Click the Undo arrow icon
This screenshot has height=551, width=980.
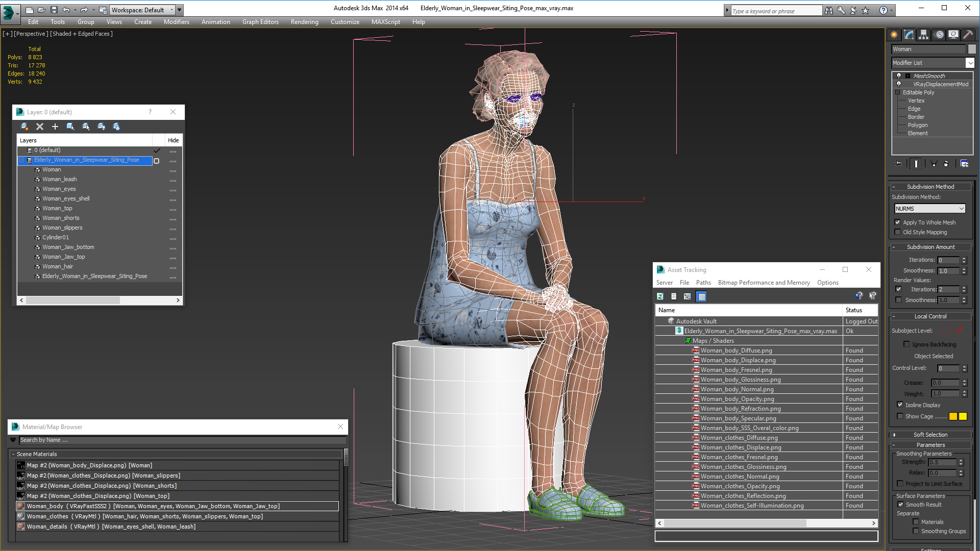(x=66, y=10)
